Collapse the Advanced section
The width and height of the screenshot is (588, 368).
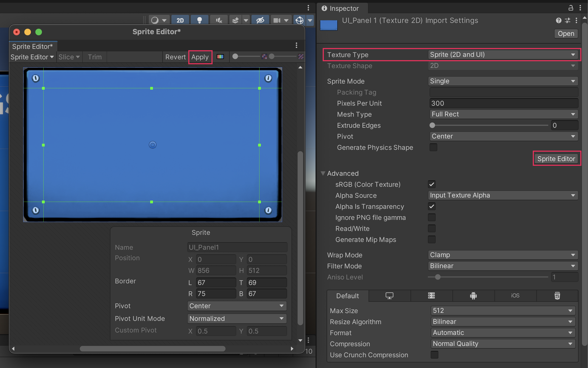[323, 173]
